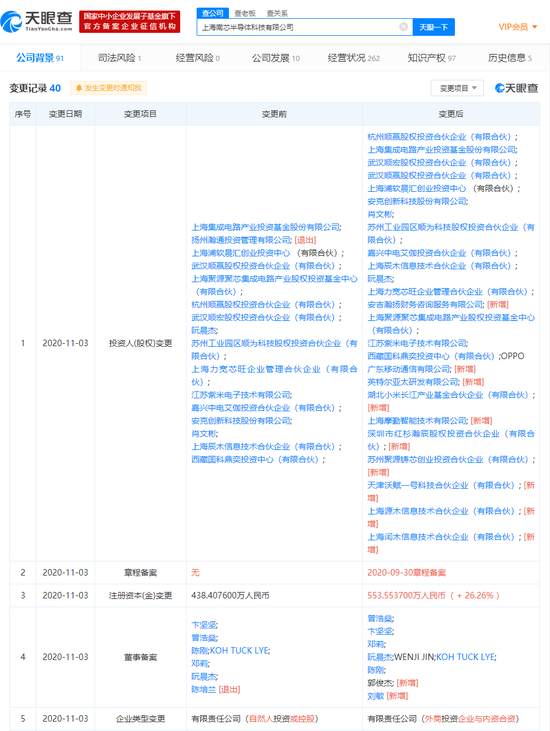550x731 pixels.
Task: Switch to the 司法风险 tab
Action: pos(119,58)
